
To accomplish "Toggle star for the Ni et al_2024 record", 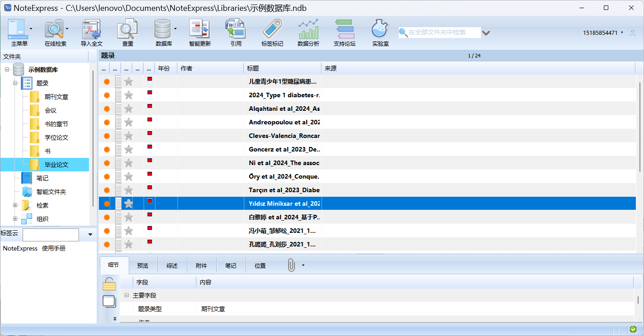I will (x=129, y=163).
